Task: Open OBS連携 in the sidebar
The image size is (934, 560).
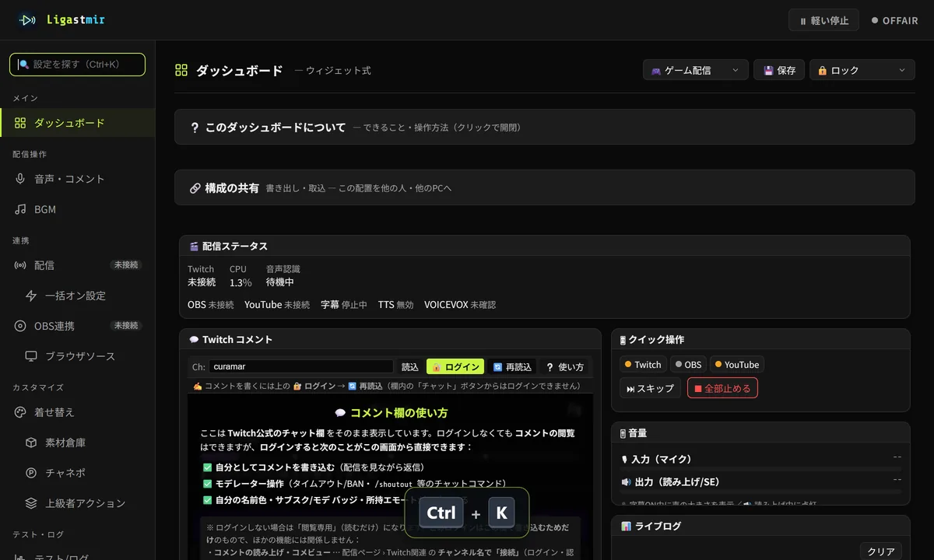Action: 77,326
